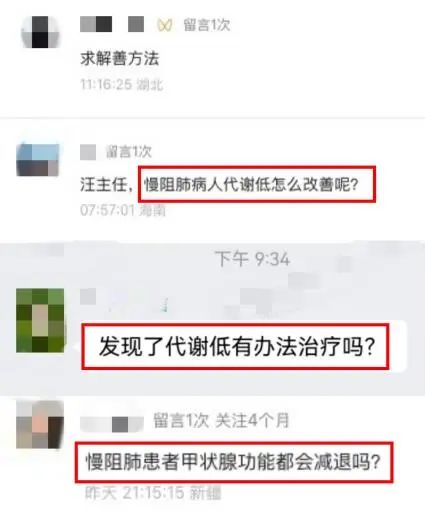Click the highlighted text '慢阻肺病人代谢低怎么改善呢?'
This screenshot has width=425, height=513.
(x=251, y=184)
